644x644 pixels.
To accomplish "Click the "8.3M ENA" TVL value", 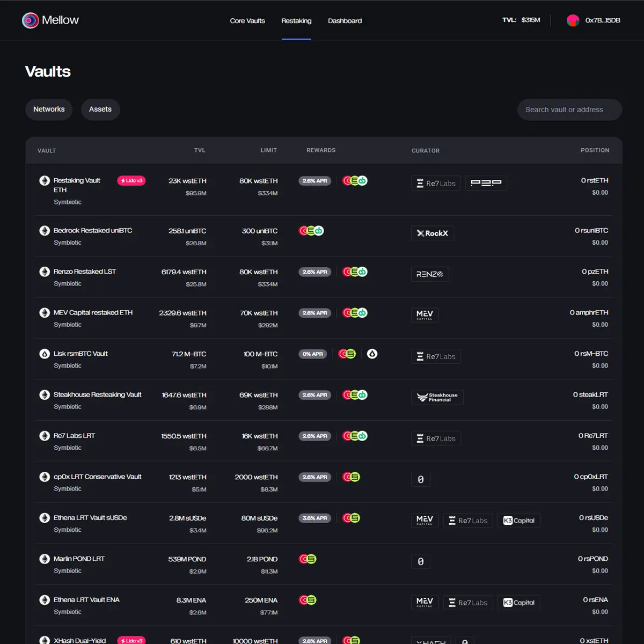I will pyautogui.click(x=191, y=601).
